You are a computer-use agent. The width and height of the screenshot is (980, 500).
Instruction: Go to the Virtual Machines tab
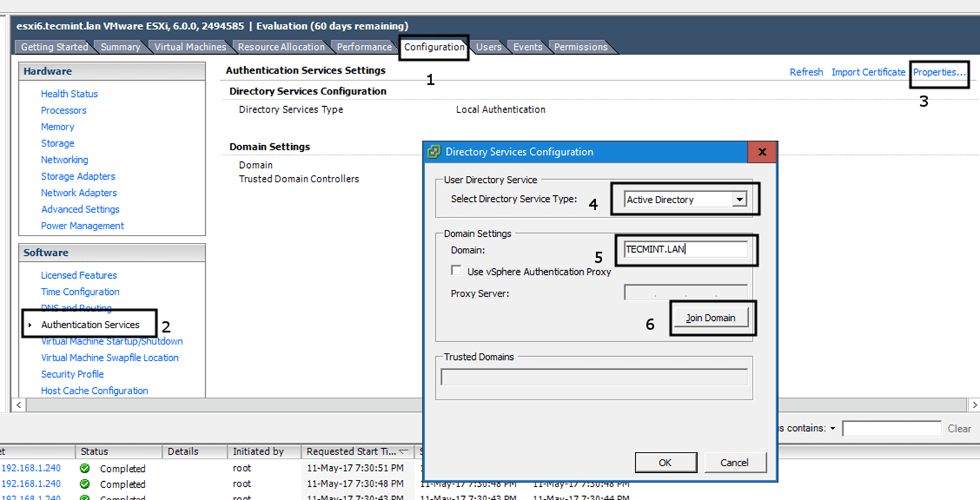point(190,47)
